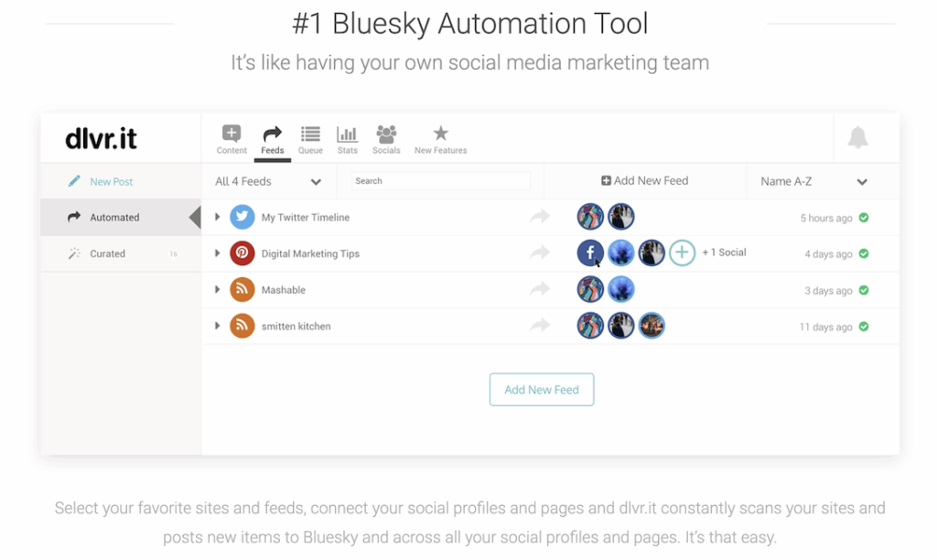
Task: Click the '3 days ago' timestamp
Action: [x=827, y=290]
